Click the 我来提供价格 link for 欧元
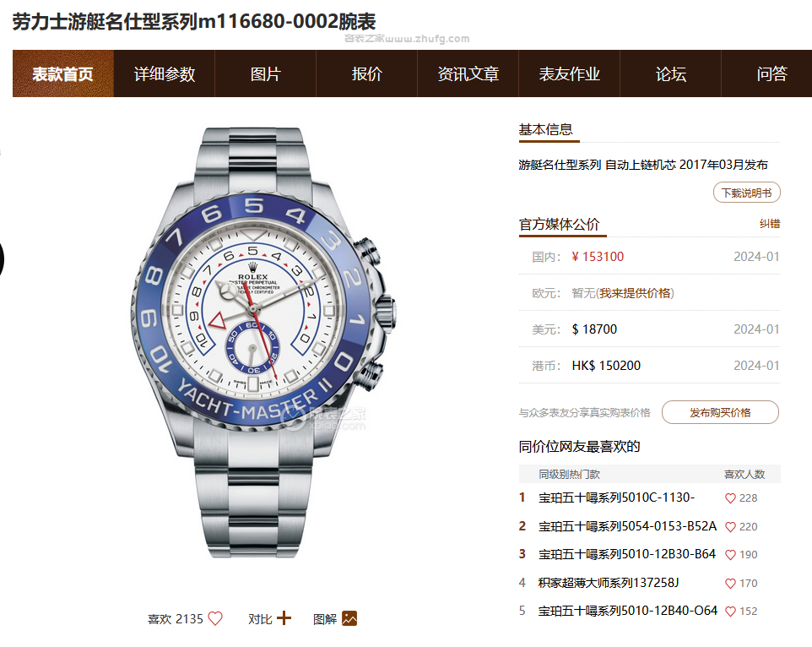This screenshot has width=812, height=647. (x=635, y=293)
